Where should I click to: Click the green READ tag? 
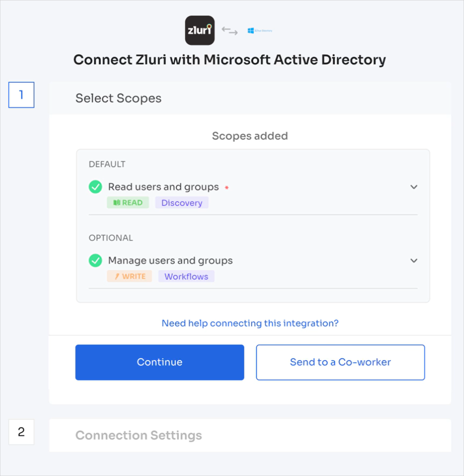128,203
